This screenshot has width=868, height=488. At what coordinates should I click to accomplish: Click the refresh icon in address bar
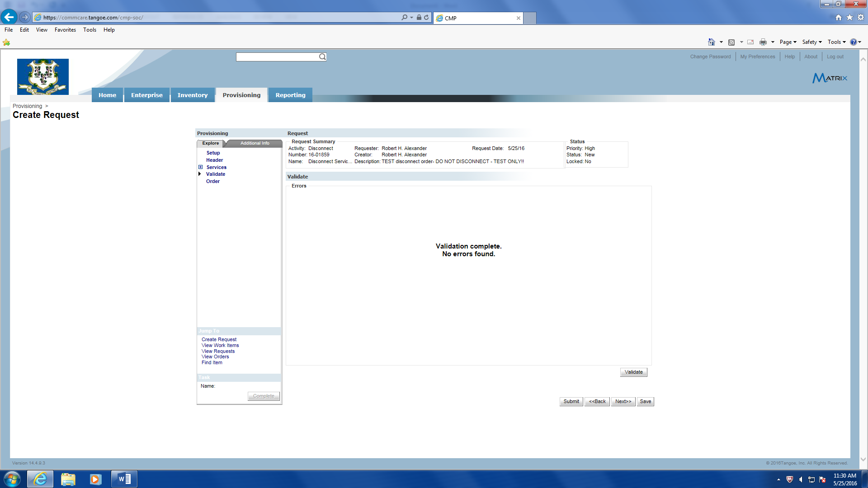[426, 18]
